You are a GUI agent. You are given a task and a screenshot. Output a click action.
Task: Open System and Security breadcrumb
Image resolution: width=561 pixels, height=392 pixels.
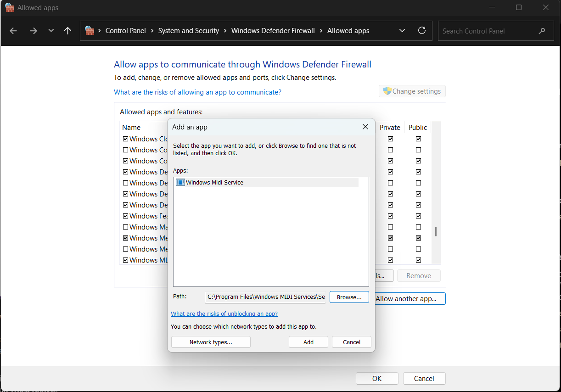tap(189, 31)
